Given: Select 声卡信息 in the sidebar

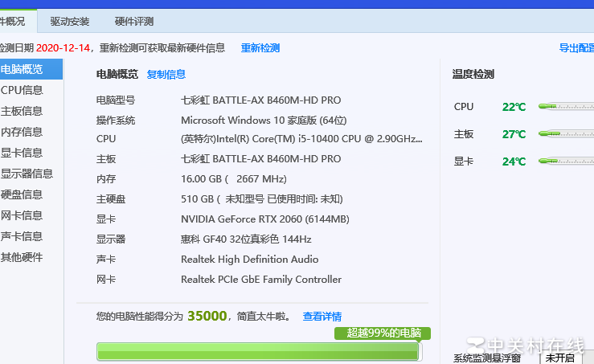Looking at the screenshot, I should (x=23, y=237).
